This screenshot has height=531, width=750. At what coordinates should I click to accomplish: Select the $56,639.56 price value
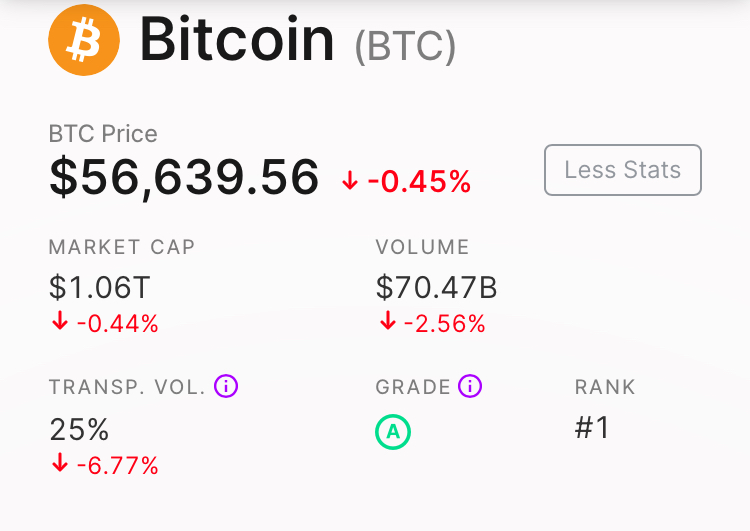(x=184, y=178)
